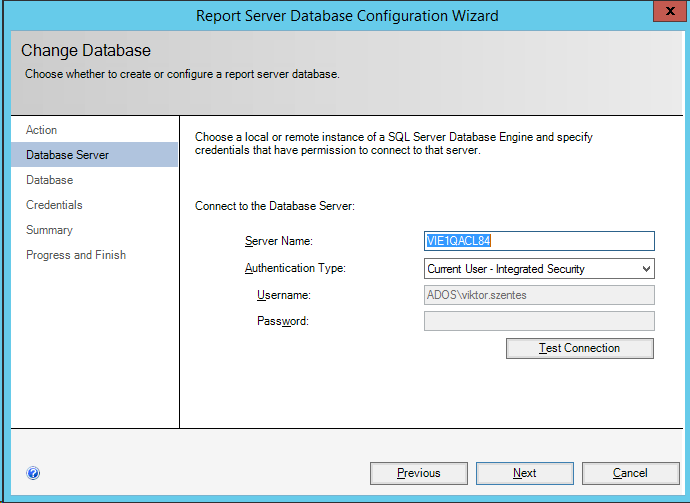Select the Database Server wizard step
The image size is (690, 503).
68,155
